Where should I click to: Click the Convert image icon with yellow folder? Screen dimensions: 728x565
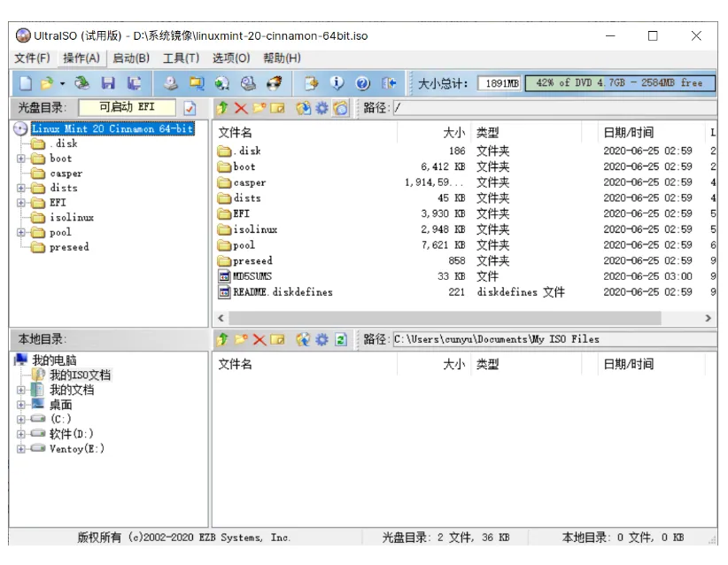click(197, 83)
